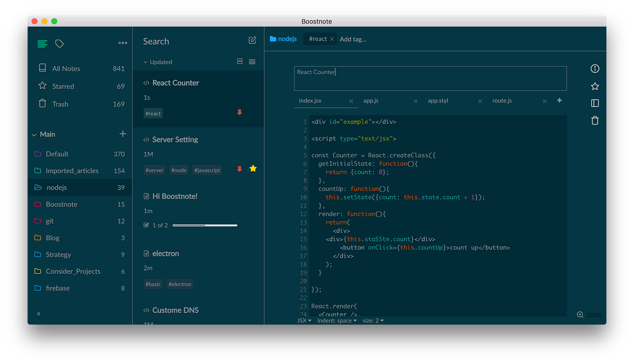Open the git folder
Screen dimensions: 634x364
(x=80, y=221)
